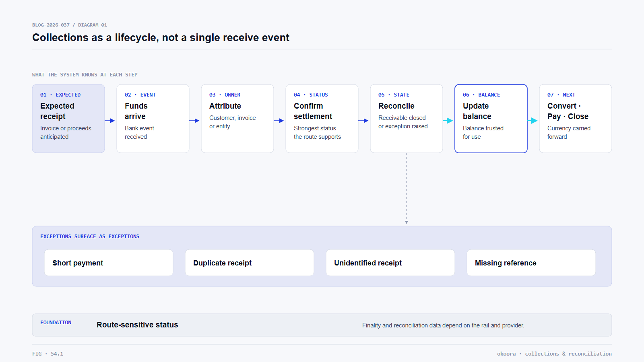Click the "05 · STATE" step label
Image resolution: width=644 pixels, height=362 pixels.
[394, 95]
